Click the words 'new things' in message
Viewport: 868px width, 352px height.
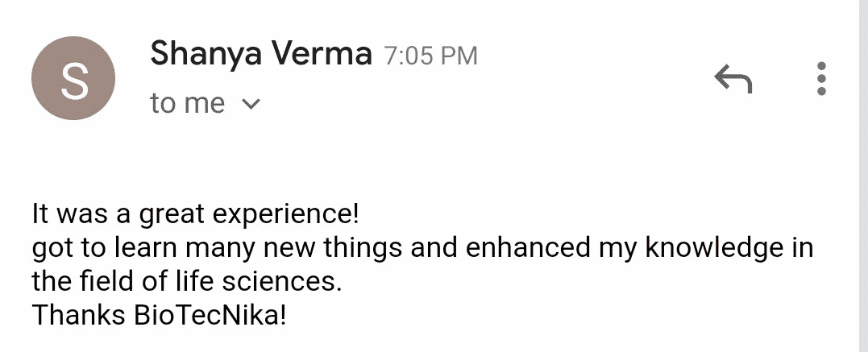pyautogui.click(x=333, y=248)
